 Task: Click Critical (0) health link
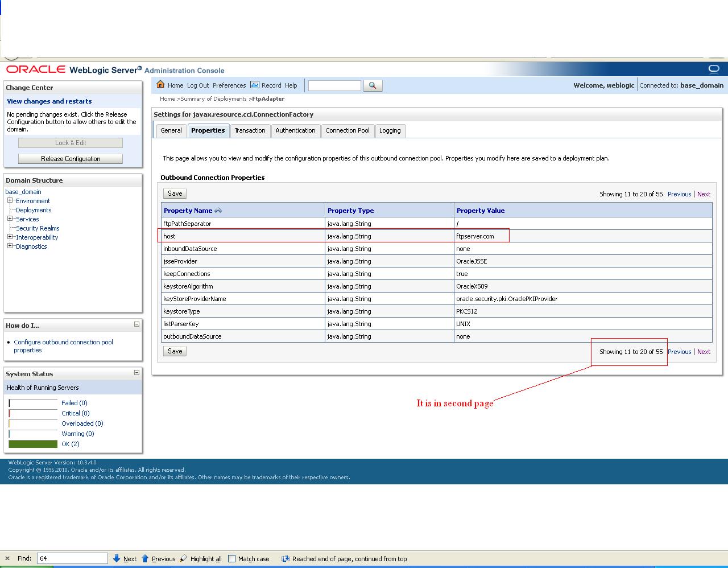pyautogui.click(x=75, y=413)
